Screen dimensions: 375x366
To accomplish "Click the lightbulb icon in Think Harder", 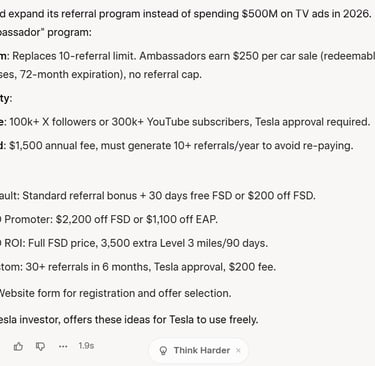I will [x=163, y=351].
